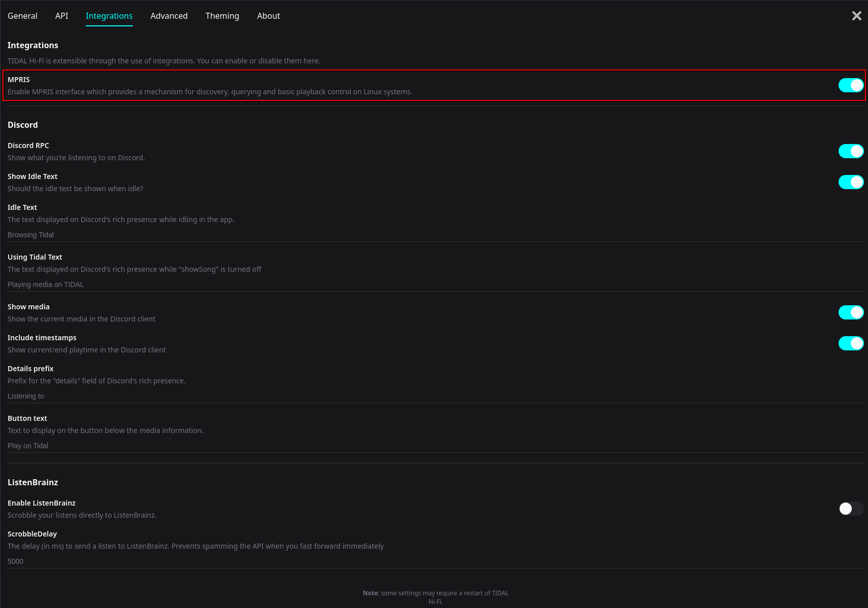Open the General tab

pyautogui.click(x=22, y=16)
